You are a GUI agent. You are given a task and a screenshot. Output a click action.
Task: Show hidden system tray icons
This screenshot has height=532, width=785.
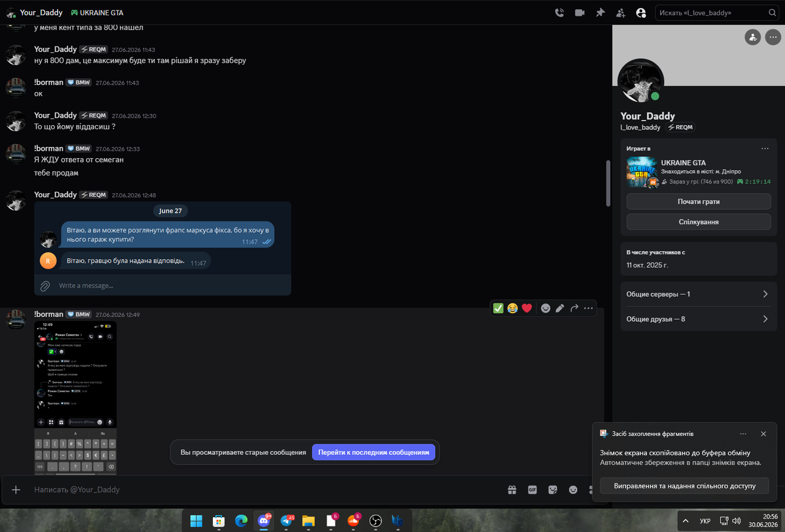(x=686, y=521)
